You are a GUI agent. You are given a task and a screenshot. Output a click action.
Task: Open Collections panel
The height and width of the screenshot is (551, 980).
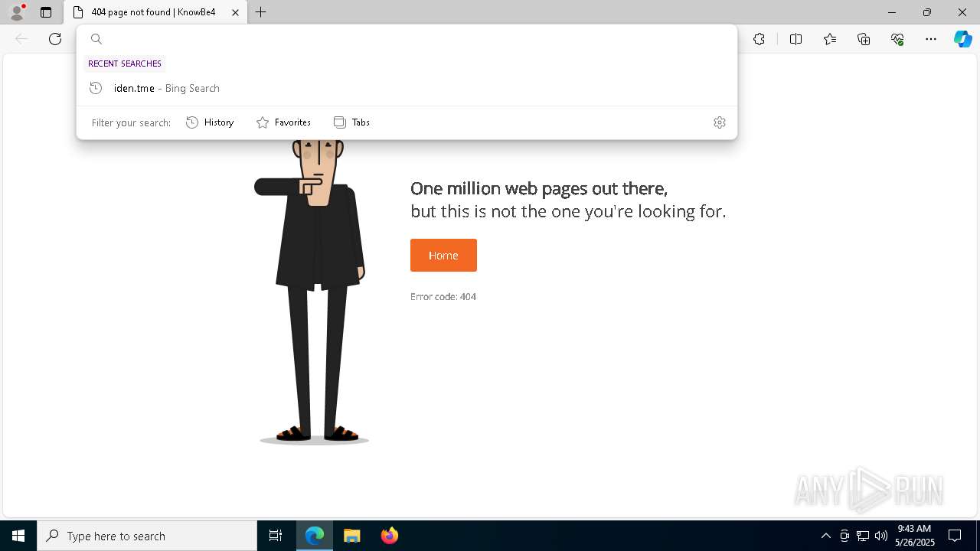click(x=864, y=39)
